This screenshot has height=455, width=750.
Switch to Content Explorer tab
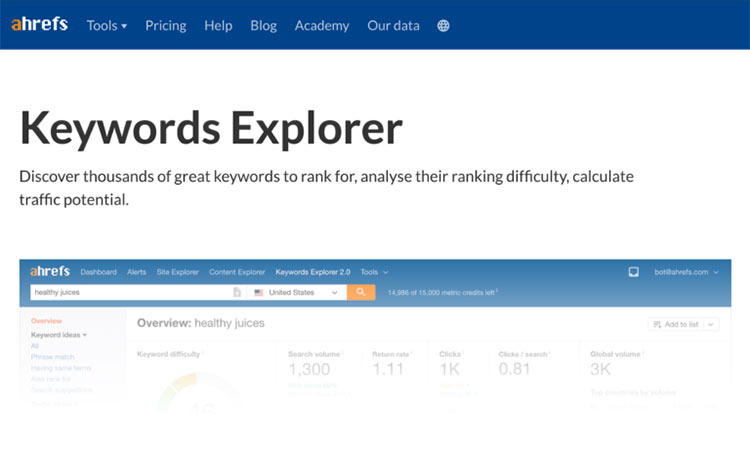[x=237, y=272]
